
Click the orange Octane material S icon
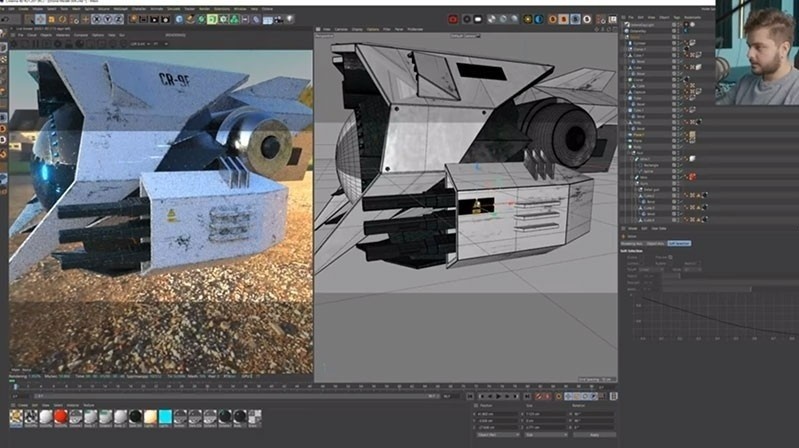(553, 19)
